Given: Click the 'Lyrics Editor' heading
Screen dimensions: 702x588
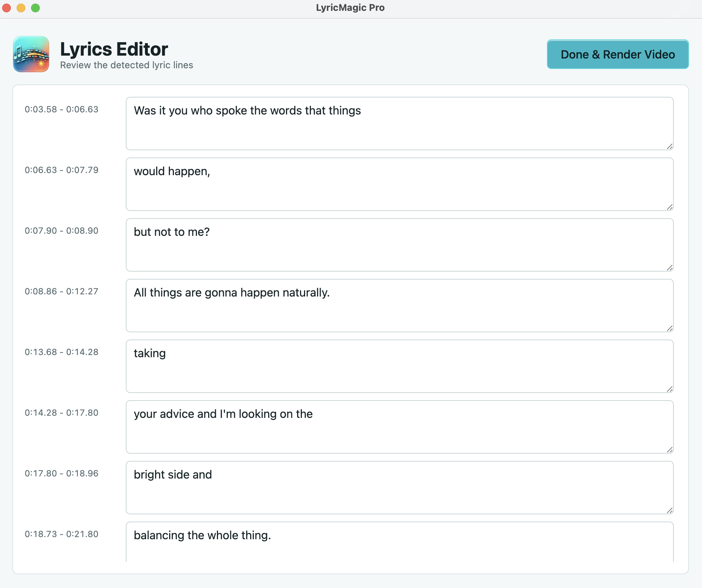Looking at the screenshot, I should 114,49.
